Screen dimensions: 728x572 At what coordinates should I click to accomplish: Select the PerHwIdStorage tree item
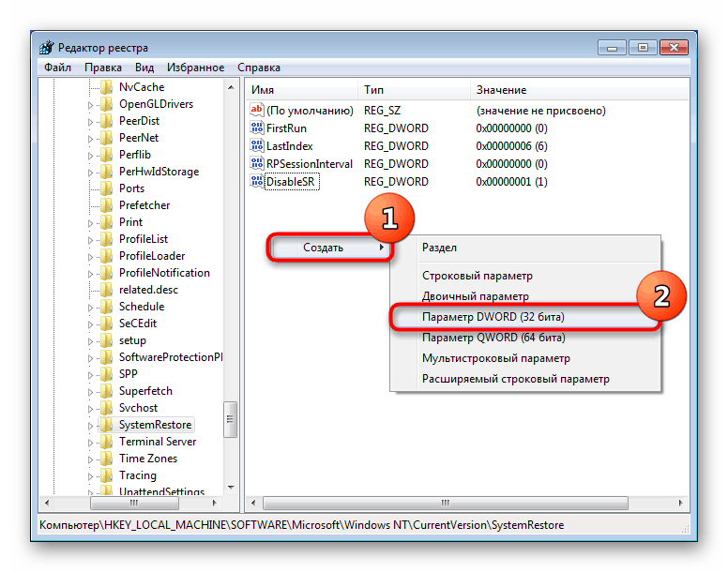(159, 172)
